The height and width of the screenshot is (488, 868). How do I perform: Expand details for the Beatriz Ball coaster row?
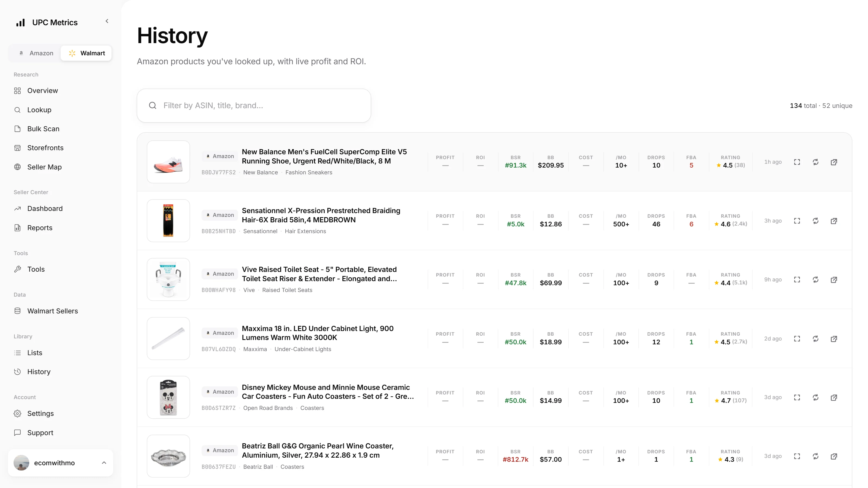pyautogui.click(x=797, y=456)
